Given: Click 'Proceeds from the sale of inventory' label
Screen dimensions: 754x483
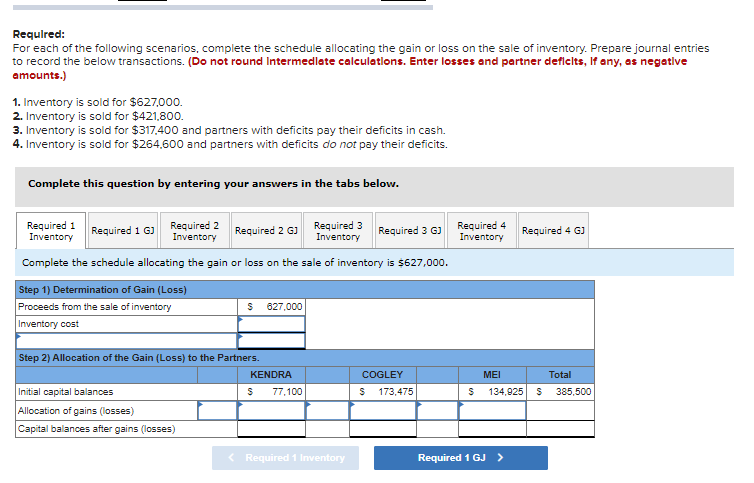Looking at the screenshot, I should 94,307.
